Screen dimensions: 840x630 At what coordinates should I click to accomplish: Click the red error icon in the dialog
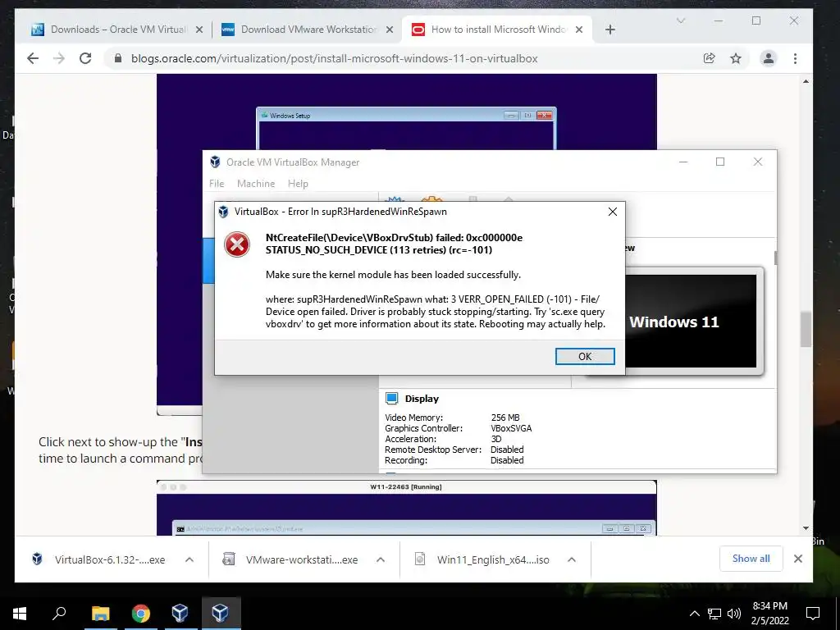click(x=237, y=244)
